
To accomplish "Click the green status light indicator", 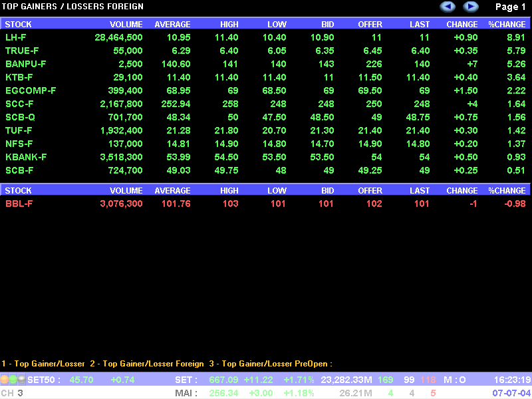I will (x=13, y=379).
